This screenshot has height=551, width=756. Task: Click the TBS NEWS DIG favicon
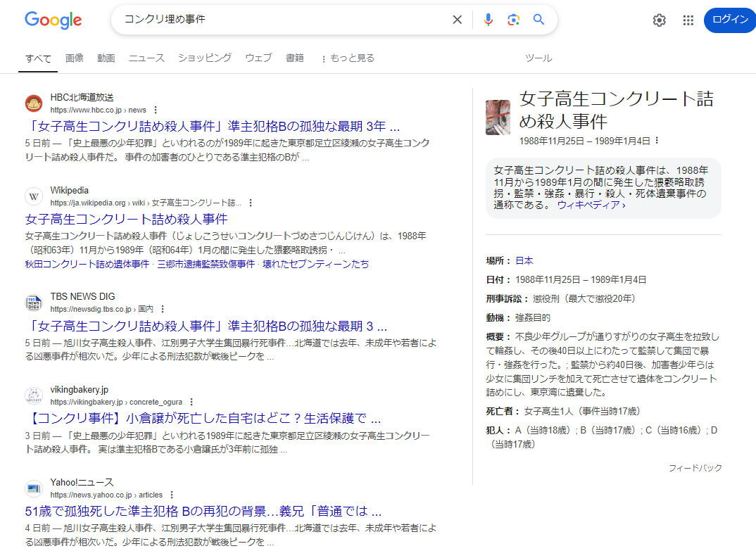click(33, 302)
